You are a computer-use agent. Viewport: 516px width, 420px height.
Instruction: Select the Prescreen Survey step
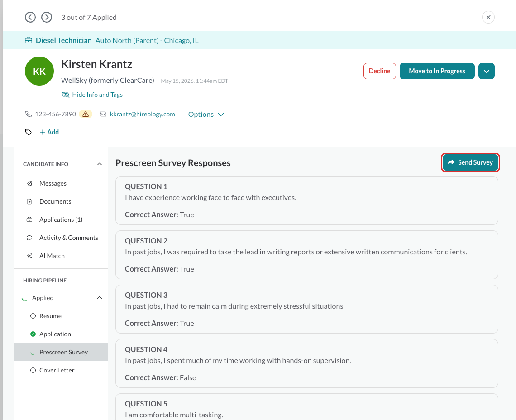(61, 352)
